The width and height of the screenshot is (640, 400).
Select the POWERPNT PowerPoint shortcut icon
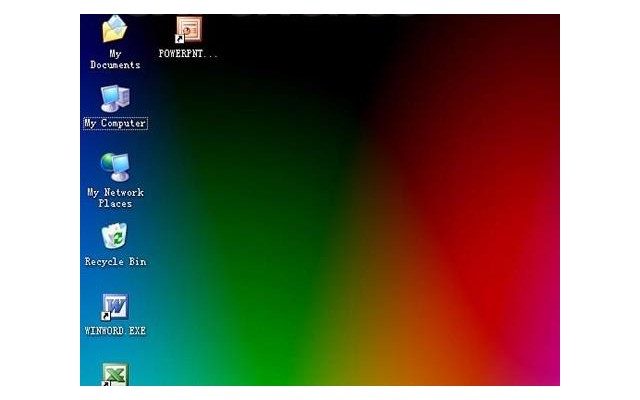189,29
